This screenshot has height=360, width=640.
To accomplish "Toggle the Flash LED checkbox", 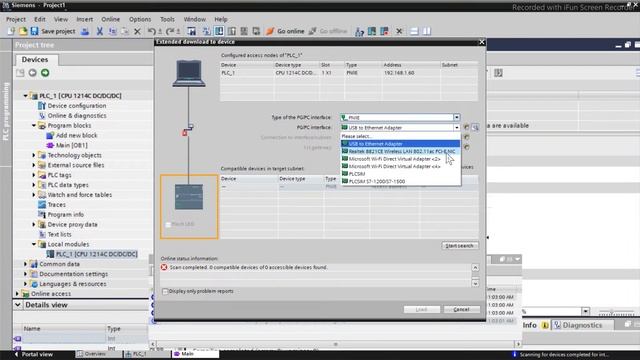I will tap(168, 224).
